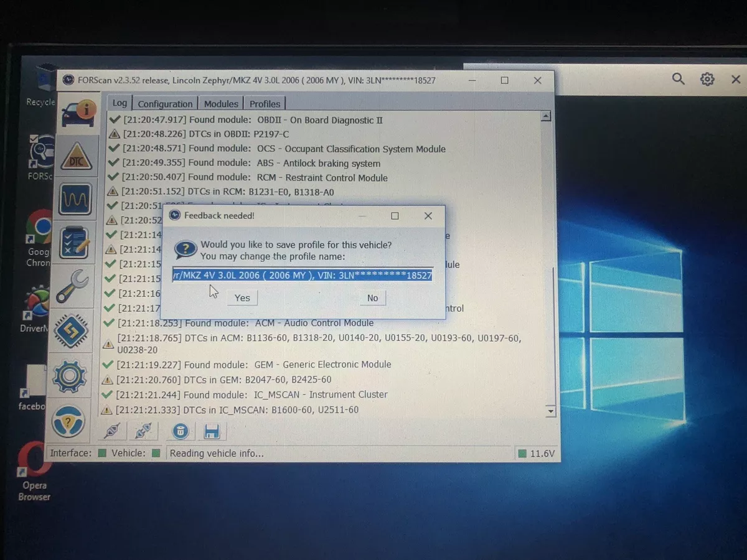Close the Feedback needed dialog

click(428, 216)
